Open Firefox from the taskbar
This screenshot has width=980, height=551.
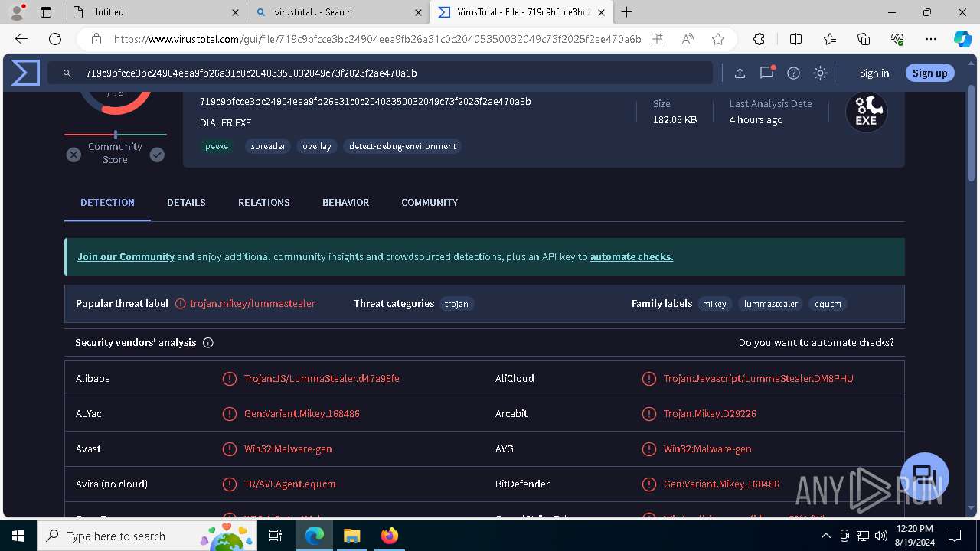pos(390,536)
